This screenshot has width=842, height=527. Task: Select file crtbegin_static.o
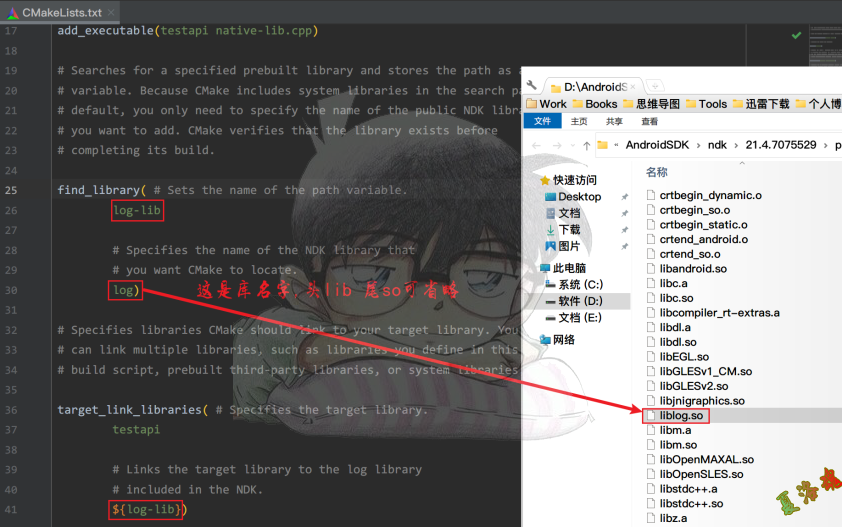(697, 225)
